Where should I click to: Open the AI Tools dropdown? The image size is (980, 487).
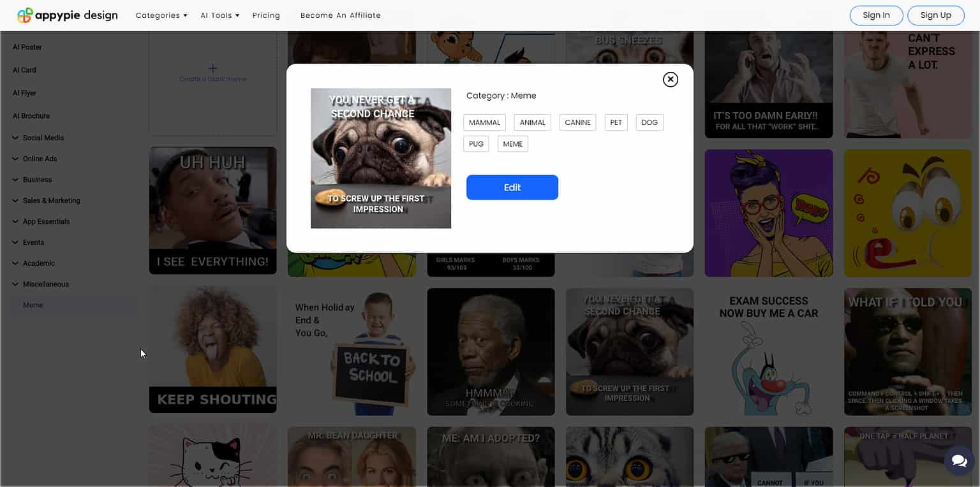pos(219,15)
